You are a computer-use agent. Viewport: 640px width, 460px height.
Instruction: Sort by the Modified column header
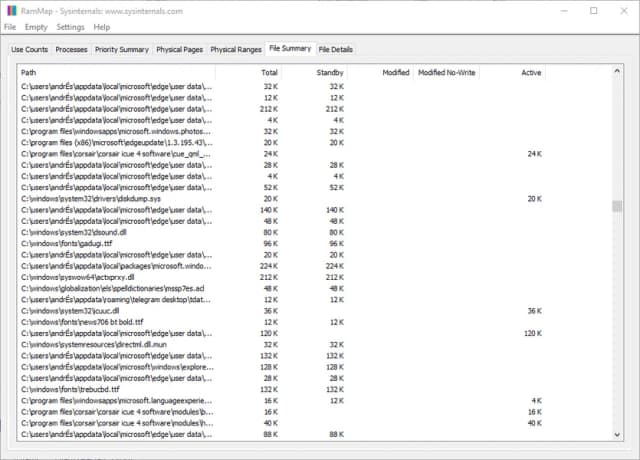pos(380,73)
